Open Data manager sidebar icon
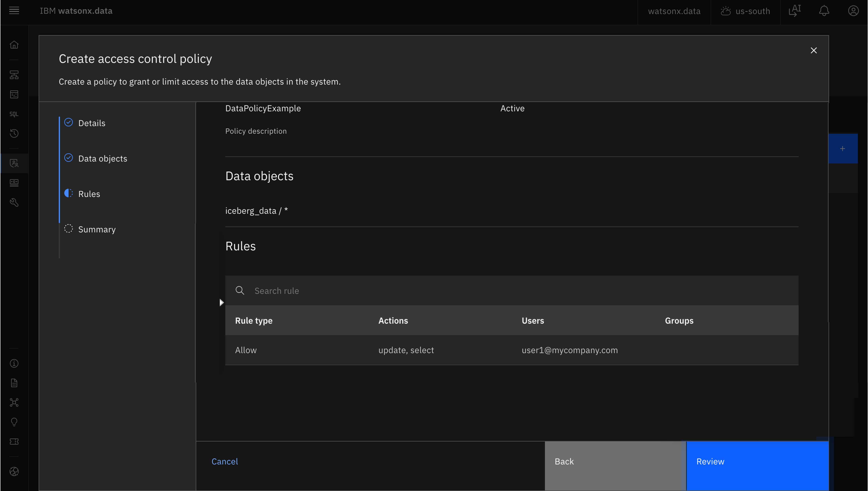 tap(14, 94)
